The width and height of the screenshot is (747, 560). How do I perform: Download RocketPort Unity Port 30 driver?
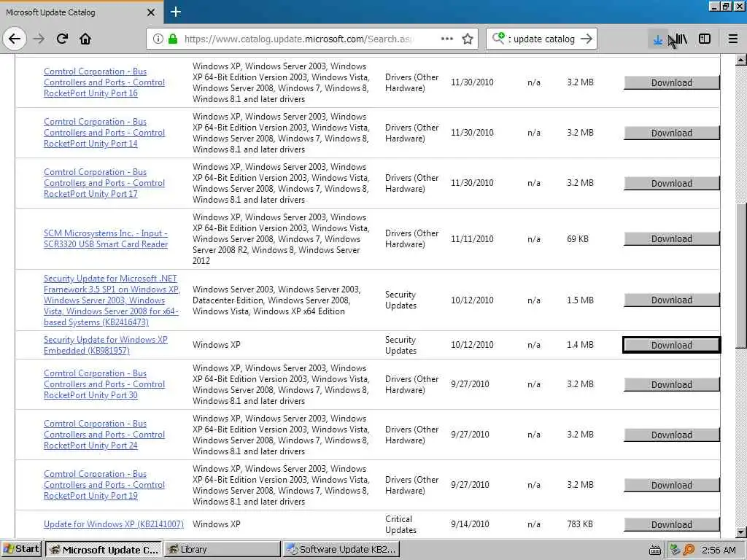pyautogui.click(x=671, y=384)
